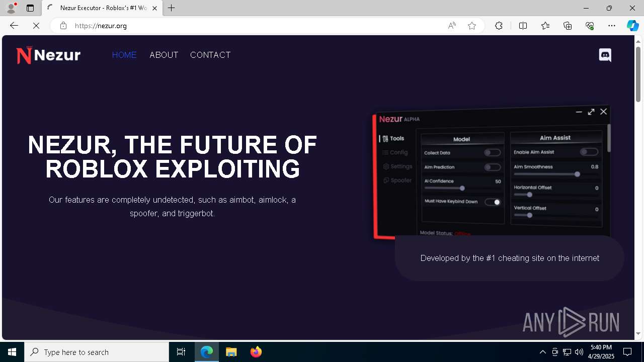Open the volume control in the system tray

tap(579, 352)
